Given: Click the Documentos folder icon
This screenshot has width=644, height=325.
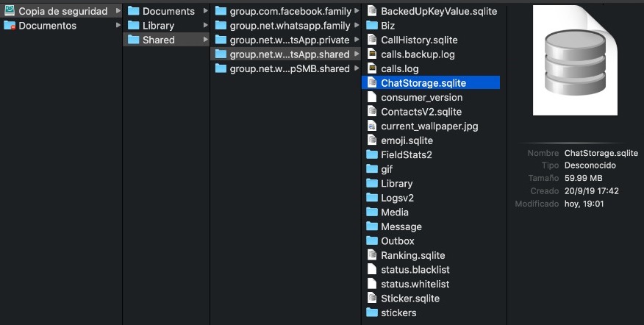Looking at the screenshot, I should [10, 26].
